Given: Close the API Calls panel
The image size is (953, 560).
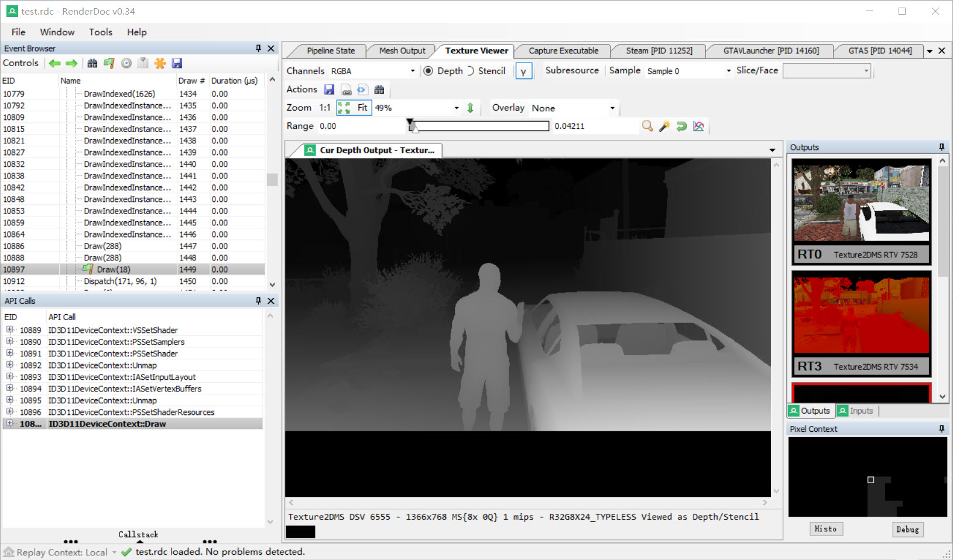Looking at the screenshot, I should pyautogui.click(x=270, y=301).
